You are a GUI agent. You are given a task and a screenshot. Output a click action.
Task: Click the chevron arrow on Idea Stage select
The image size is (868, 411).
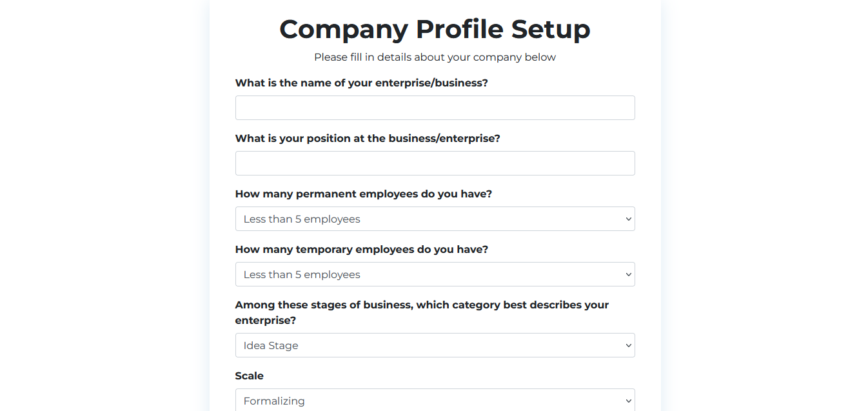tap(629, 345)
